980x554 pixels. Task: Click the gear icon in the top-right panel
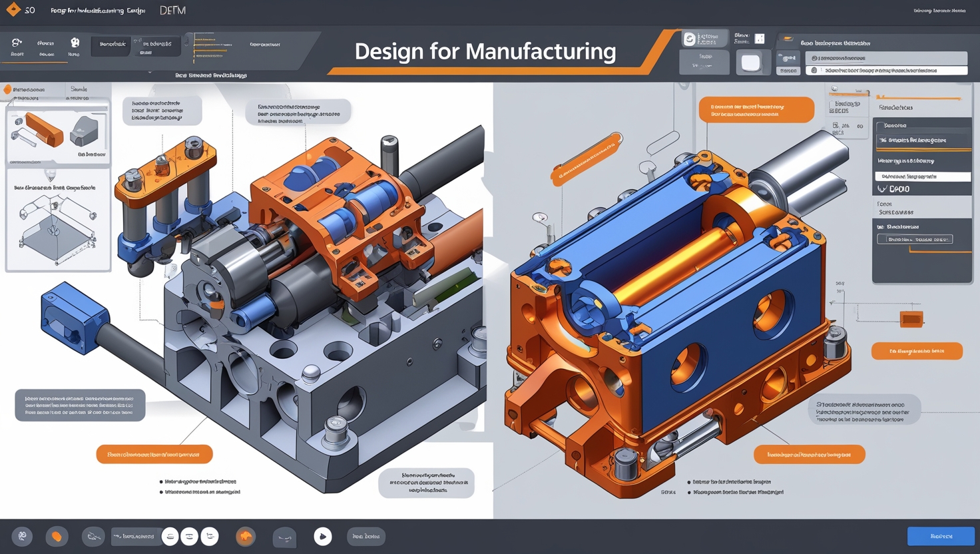tap(788, 59)
